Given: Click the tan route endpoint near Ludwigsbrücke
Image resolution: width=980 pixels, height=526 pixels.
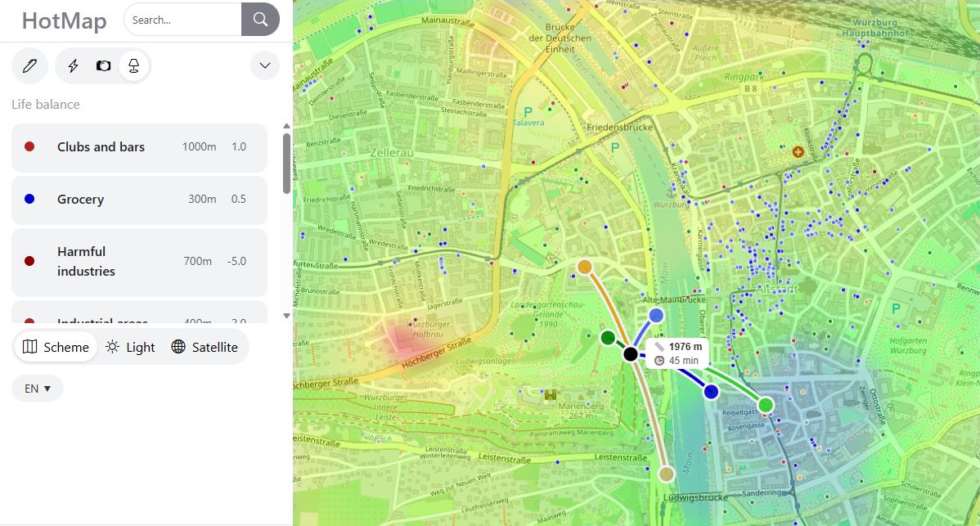Looking at the screenshot, I should [667, 474].
